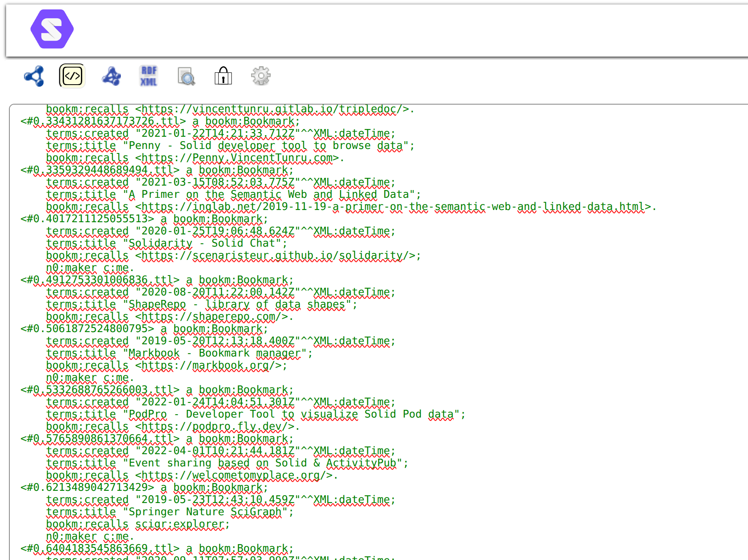This screenshot has width=748, height=560.
Task: Click the subject <#0.6404183545863669.ttl>
Action: click(x=100, y=549)
